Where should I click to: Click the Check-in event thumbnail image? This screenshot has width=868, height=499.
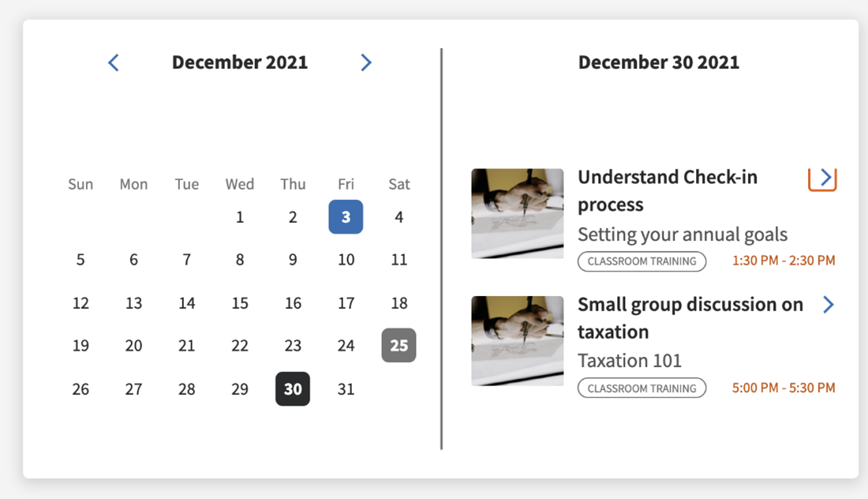517,213
